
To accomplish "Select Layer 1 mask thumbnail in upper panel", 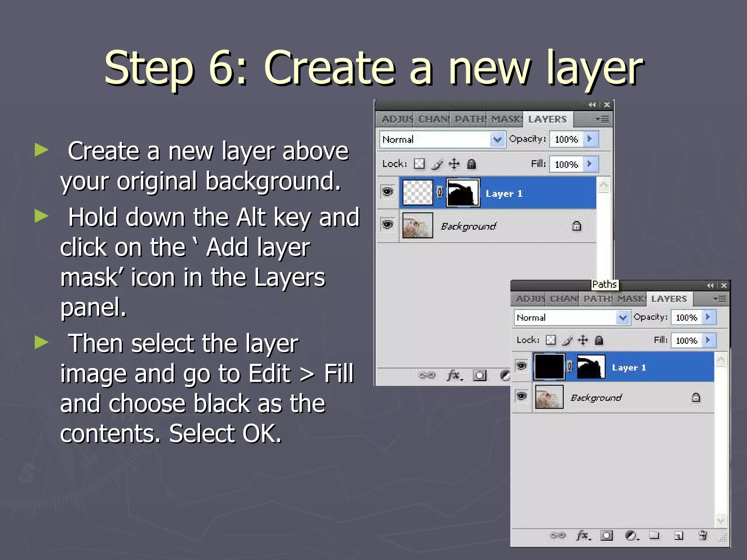I will click(x=463, y=192).
